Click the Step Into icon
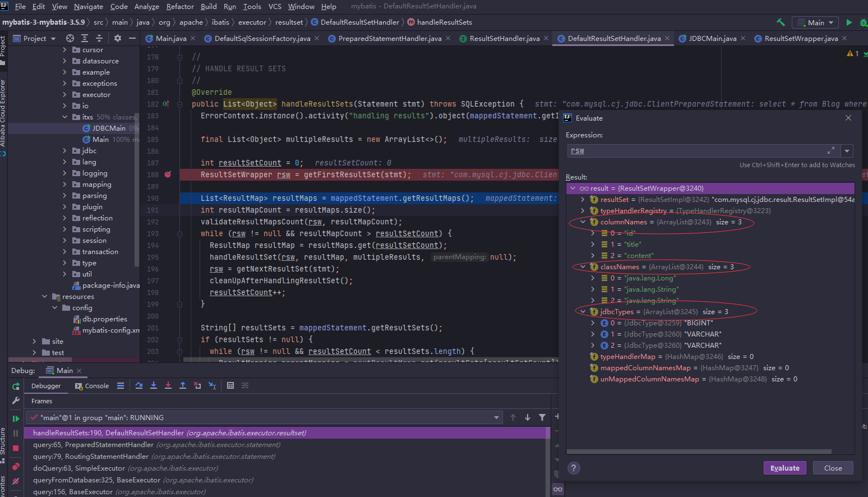This screenshot has width=868, height=497. pos(154,385)
